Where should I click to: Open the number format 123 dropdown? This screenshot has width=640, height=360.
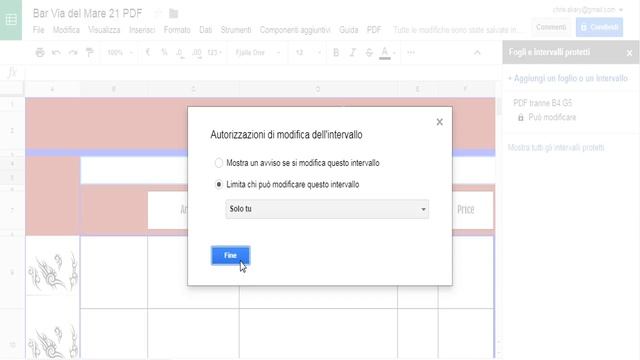click(214, 53)
